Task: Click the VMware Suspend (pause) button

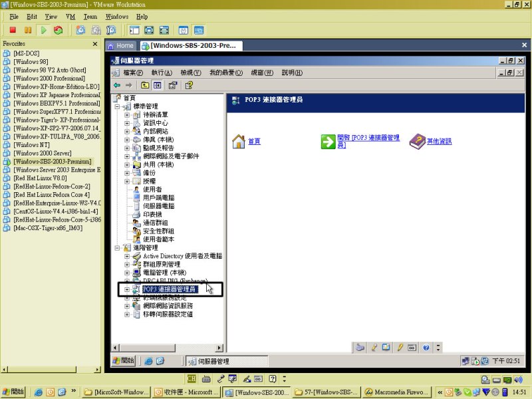Action: tap(28, 30)
